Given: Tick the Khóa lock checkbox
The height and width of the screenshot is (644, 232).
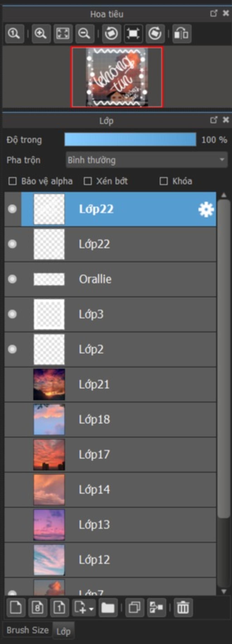Looking at the screenshot, I should click(164, 181).
